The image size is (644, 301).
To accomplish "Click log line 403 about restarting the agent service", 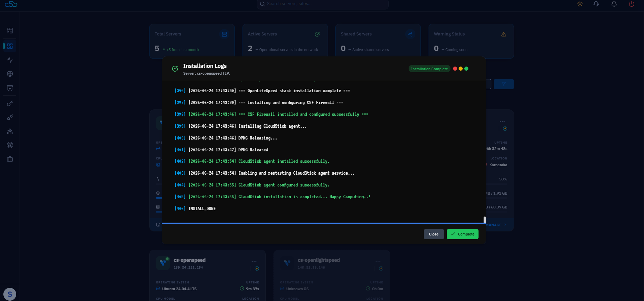I will coord(264,173).
